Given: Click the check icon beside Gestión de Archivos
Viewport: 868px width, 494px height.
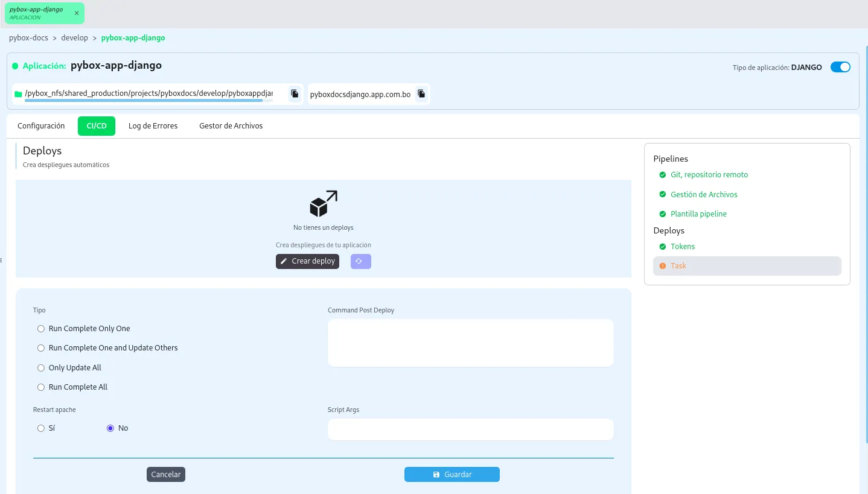Looking at the screenshot, I should point(662,195).
